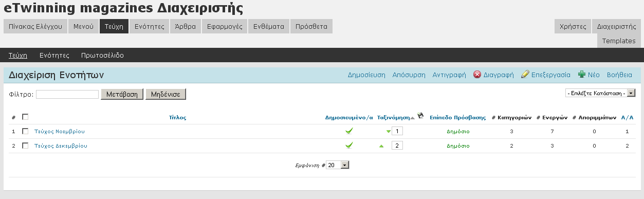Move Τεύχος Δεκεμβρίου up with green arrow
The image size is (644, 199).
[381, 146]
